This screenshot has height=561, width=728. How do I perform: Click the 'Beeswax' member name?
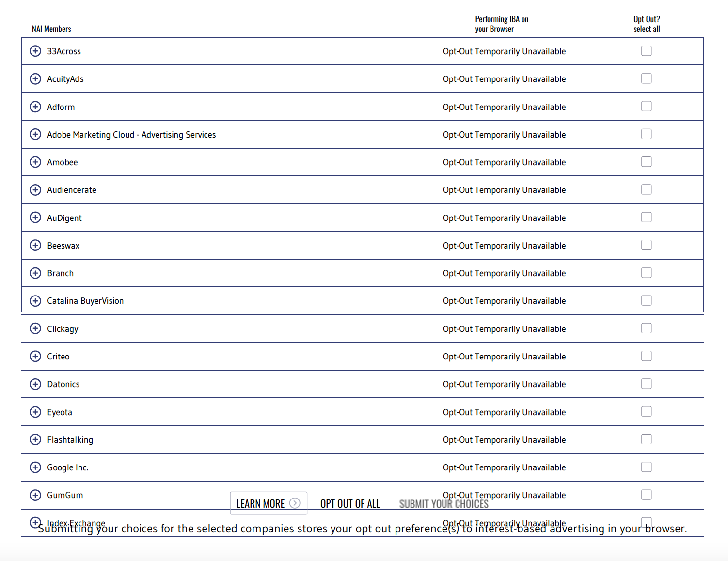point(63,246)
